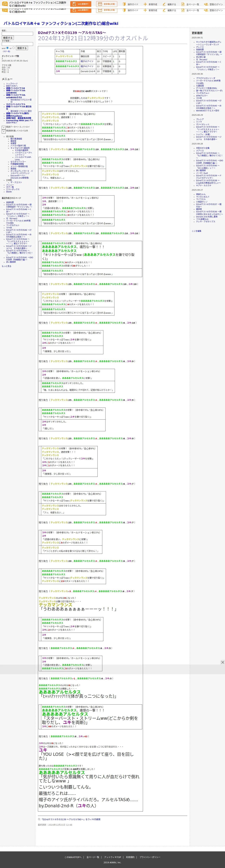Click the 鎌田白菜 author cell in the character table
Screen dimensions: 225x868
click(x=88, y=56)
